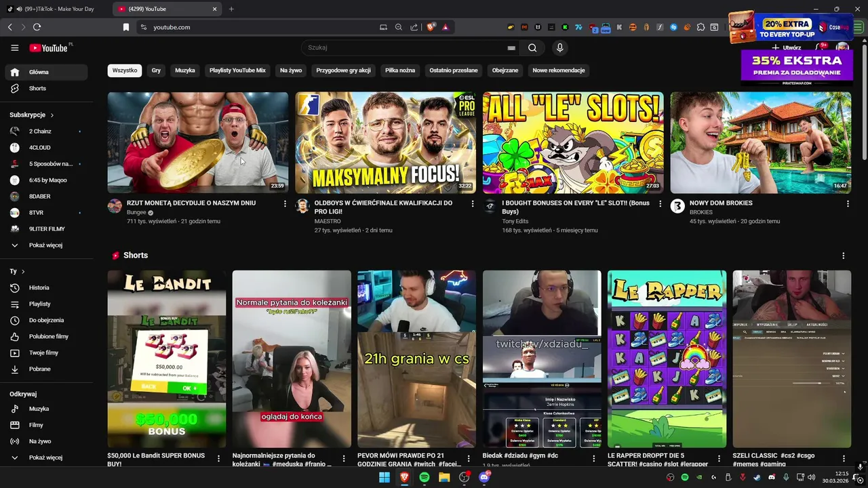Screen dimensions: 868x488
Task: Open Filmy under Odkrywaj
Action: coord(46,425)
